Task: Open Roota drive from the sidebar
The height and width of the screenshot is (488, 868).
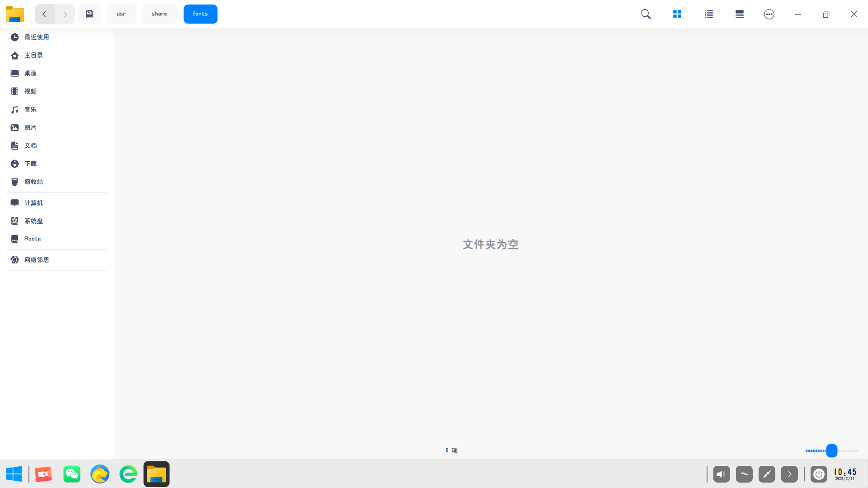Action: pyautogui.click(x=32, y=239)
